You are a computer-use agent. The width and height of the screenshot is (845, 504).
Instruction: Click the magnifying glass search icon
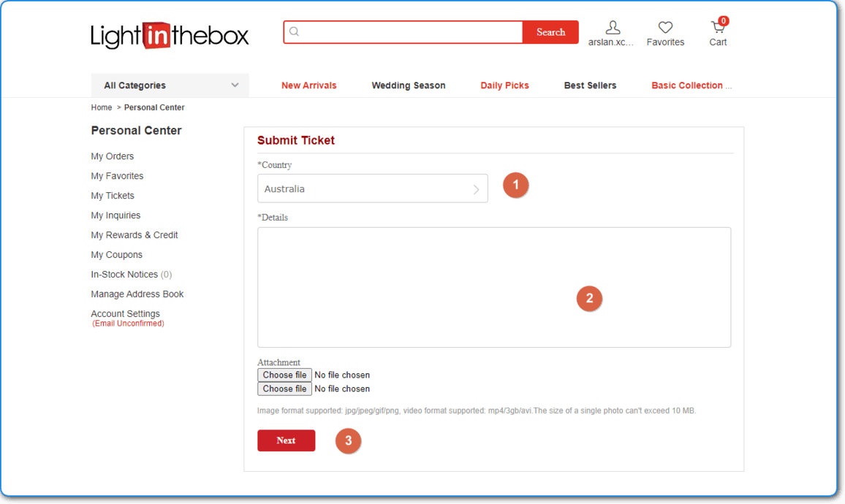coord(294,31)
